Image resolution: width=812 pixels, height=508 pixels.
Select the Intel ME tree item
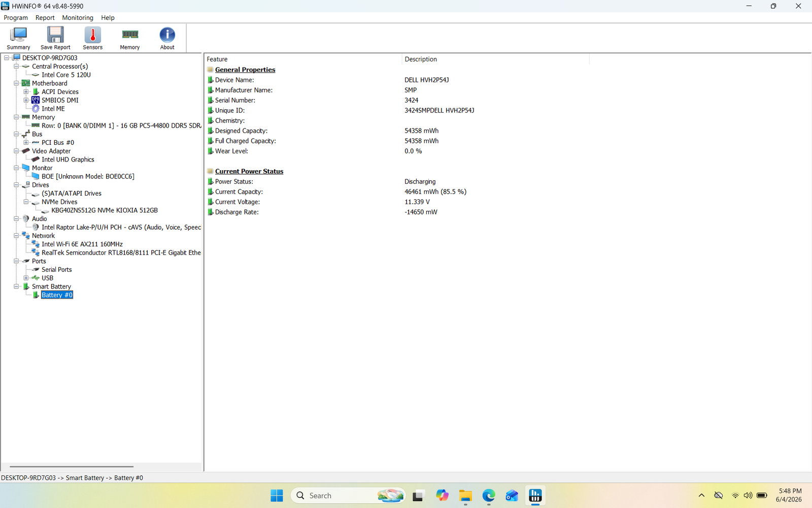click(53, 109)
